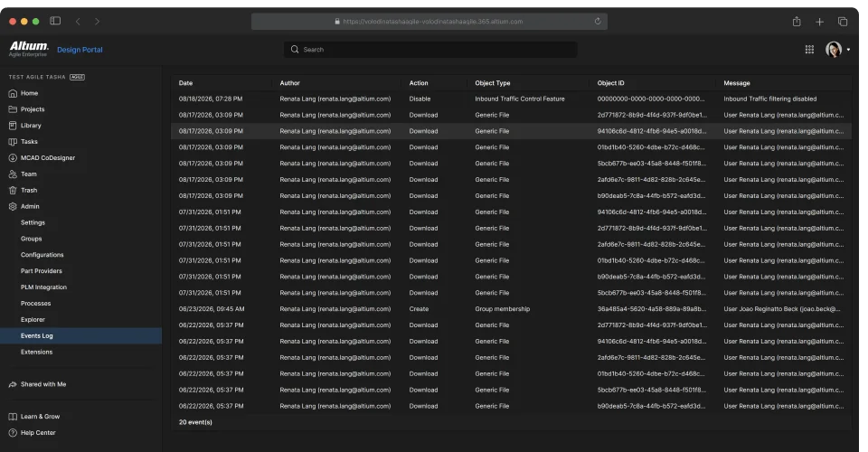Open the Trash bin icon

(13, 191)
